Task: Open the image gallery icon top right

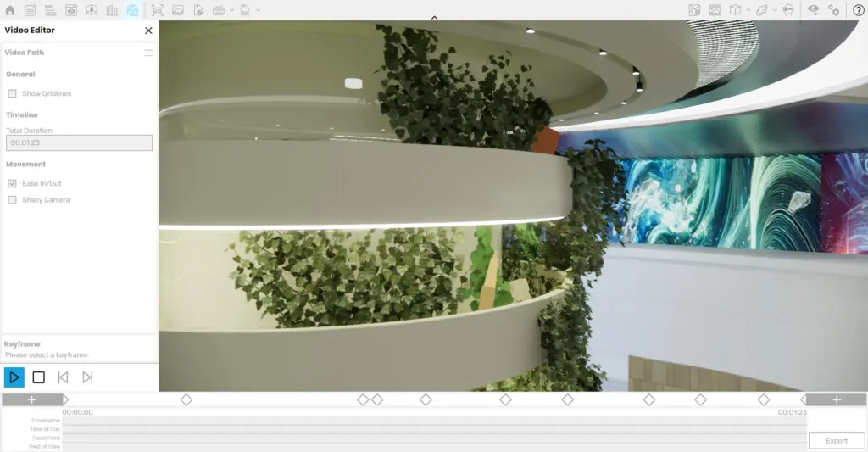Action: (x=715, y=10)
